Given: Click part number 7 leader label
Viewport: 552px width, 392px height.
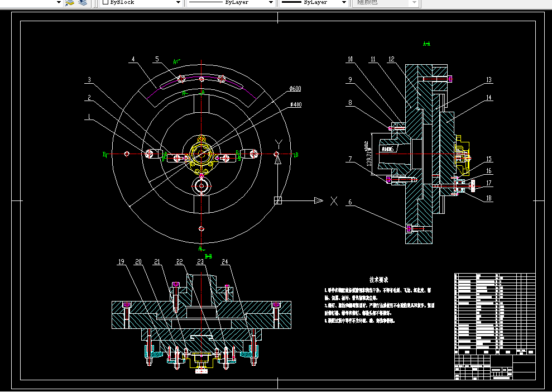Looking at the screenshot, I should pos(350,159).
